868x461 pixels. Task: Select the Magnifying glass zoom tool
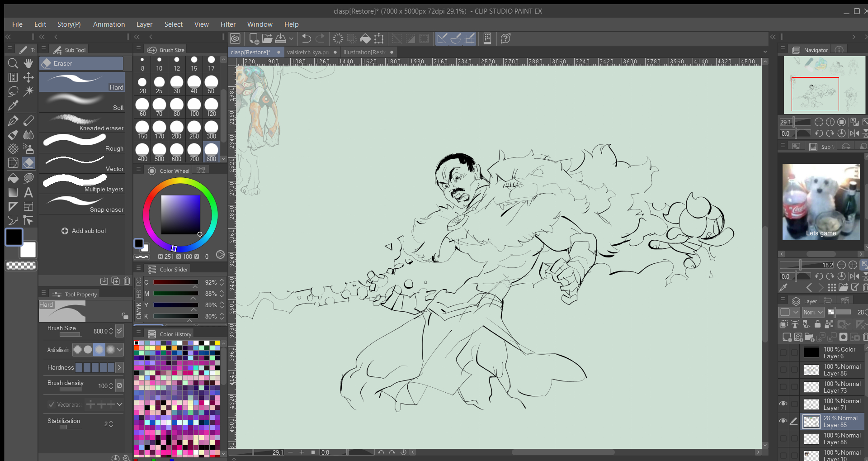pos(13,63)
